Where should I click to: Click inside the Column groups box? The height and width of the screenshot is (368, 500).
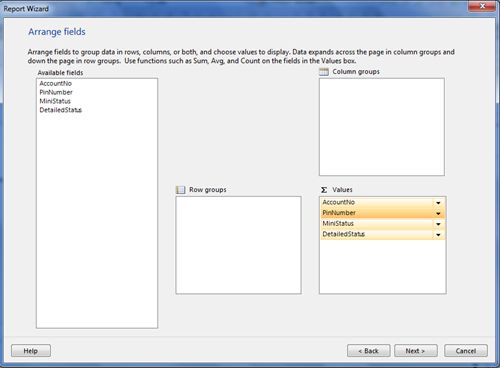(x=382, y=127)
